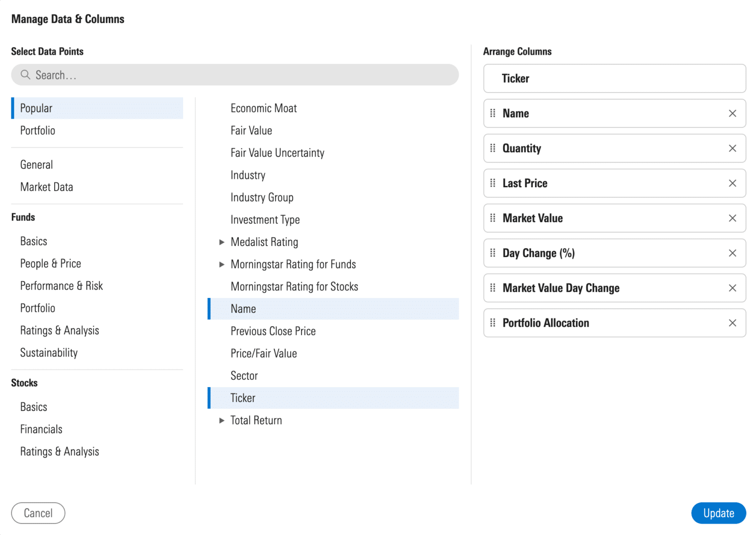Remove the Day Change (%) column
756x535 pixels.
[x=732, y=253]
